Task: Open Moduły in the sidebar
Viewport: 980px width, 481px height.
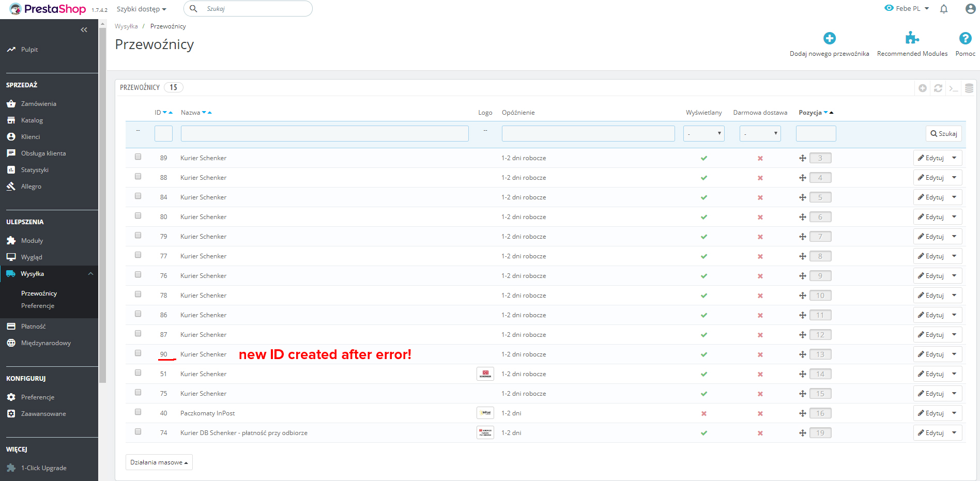Action: coord(32,241)
